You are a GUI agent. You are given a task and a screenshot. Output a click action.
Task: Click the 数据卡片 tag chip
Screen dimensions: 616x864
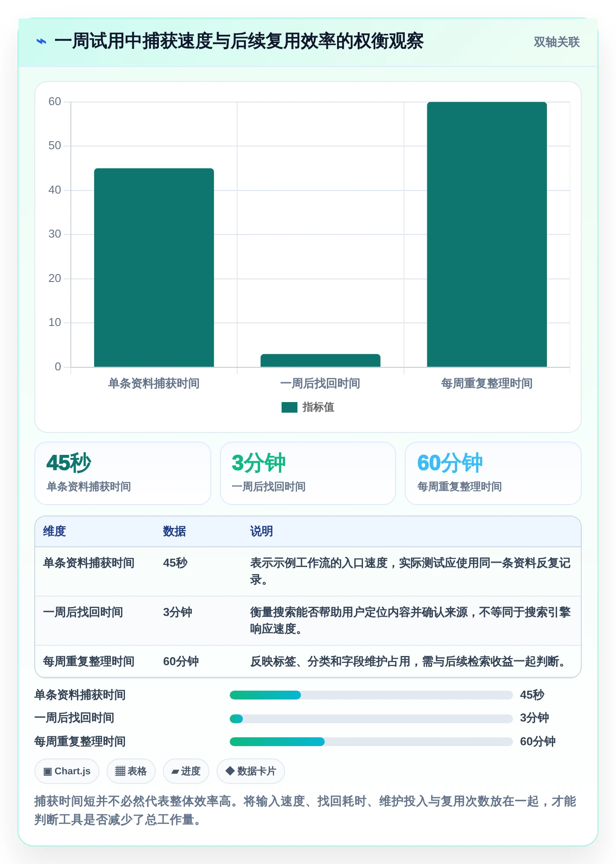pos(251,771)
